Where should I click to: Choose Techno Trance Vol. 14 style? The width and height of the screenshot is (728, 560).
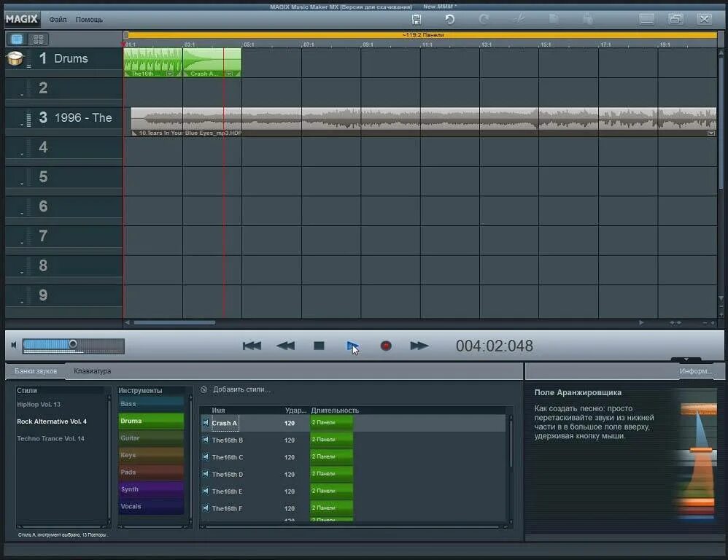tap(50, 438)
